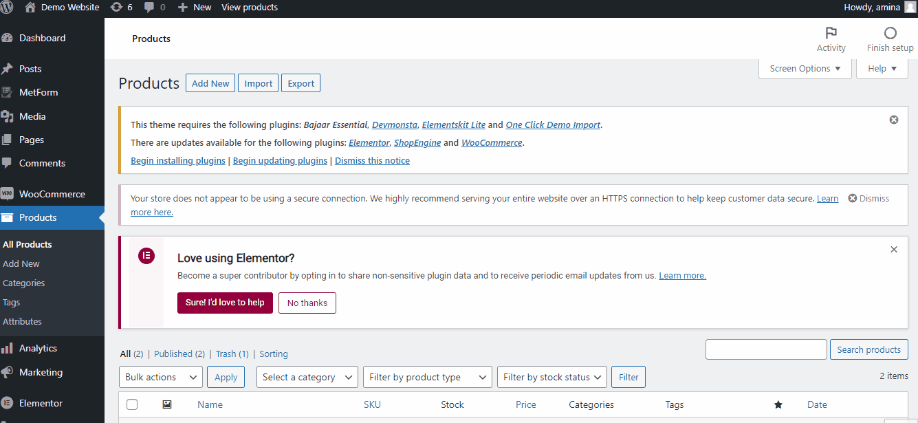Dismiss the plugin requirement notice with X icon

tap(893, 120)
